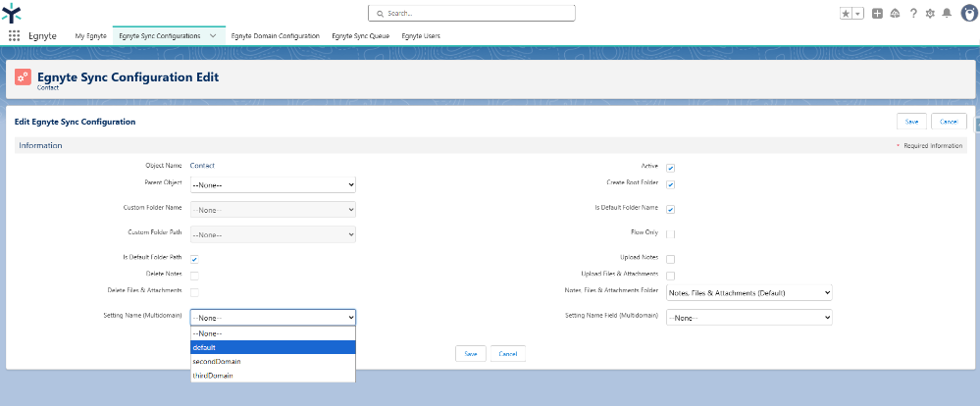Expand the Egnyte Sync Configurations tab chevron
This screenshot has width=980, height=406.
coord(213,36)
